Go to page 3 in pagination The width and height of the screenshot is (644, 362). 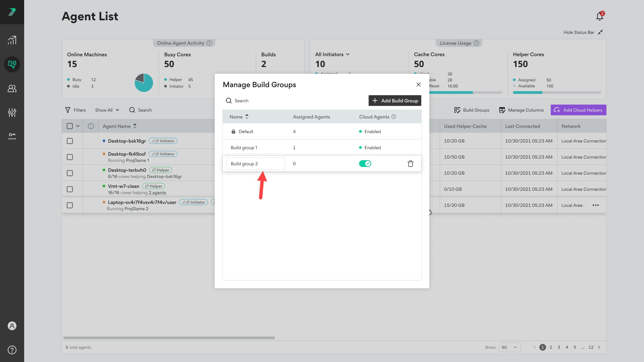point(559,347)
